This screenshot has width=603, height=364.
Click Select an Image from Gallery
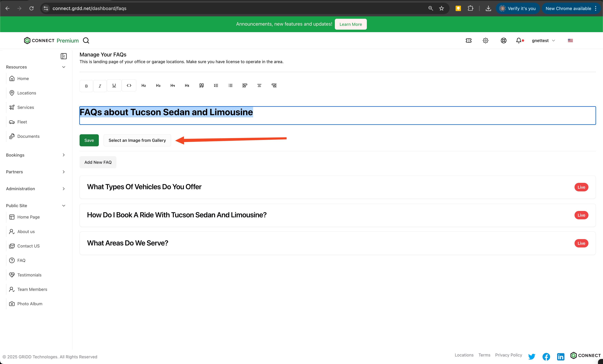tap(137, 140)
